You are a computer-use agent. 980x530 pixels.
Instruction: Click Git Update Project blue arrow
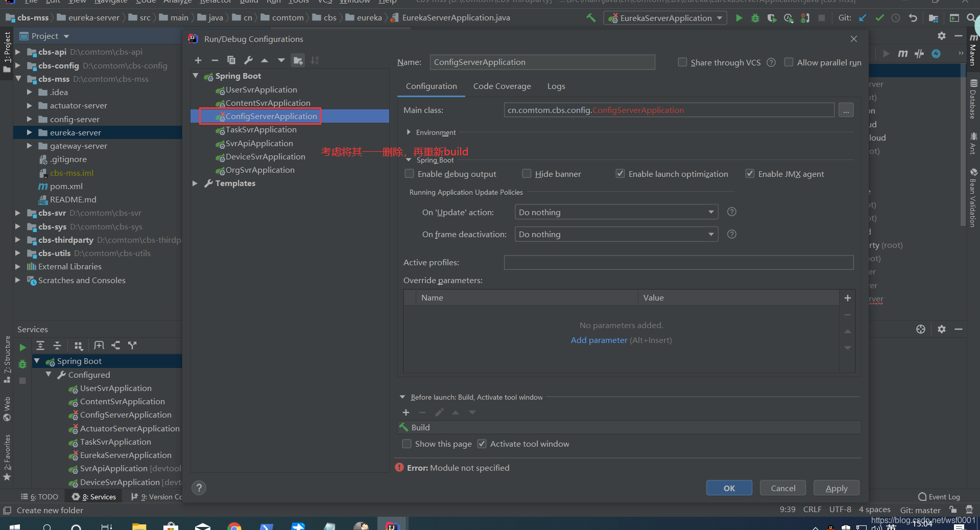tap(863, 18)
